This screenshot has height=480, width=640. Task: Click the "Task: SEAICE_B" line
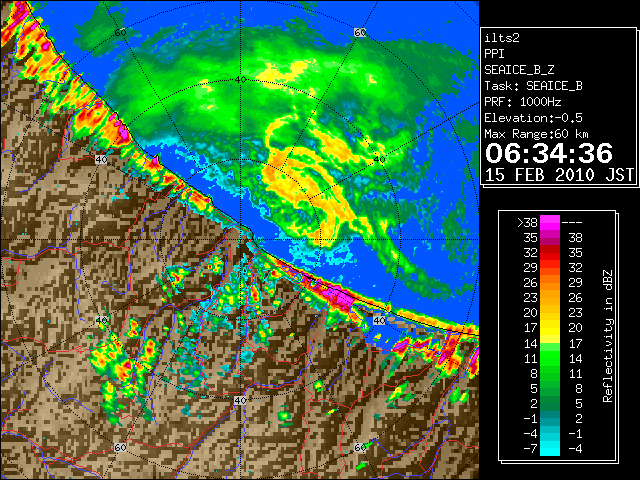click(x=533, y=86)
